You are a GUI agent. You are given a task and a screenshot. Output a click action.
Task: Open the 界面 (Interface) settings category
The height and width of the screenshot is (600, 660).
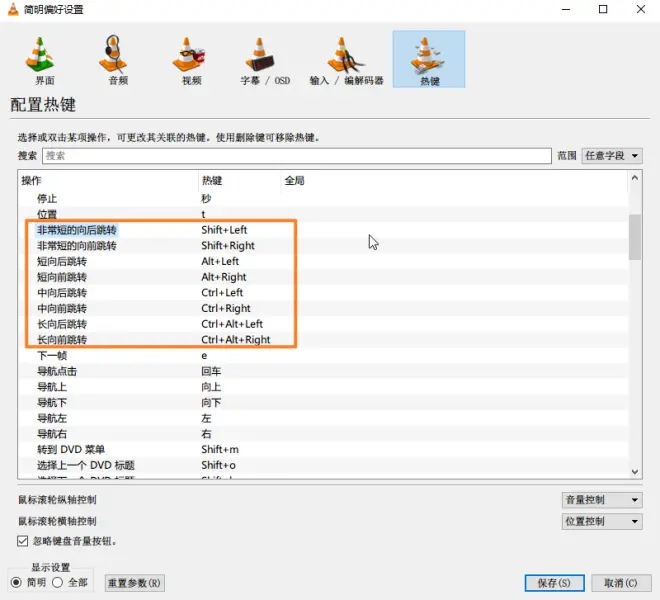click(x=41, y=59)
